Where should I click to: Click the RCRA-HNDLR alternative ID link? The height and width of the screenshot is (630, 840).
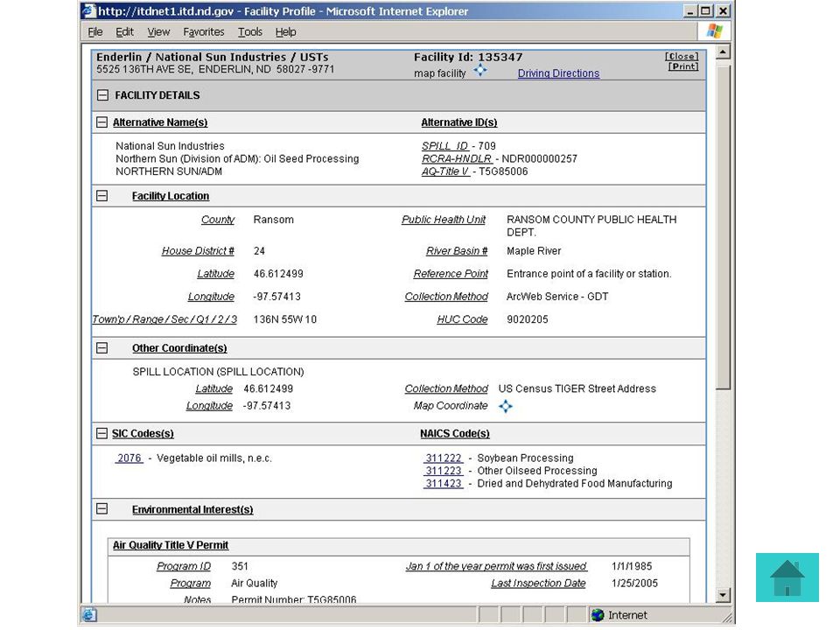tap(457, 159)
